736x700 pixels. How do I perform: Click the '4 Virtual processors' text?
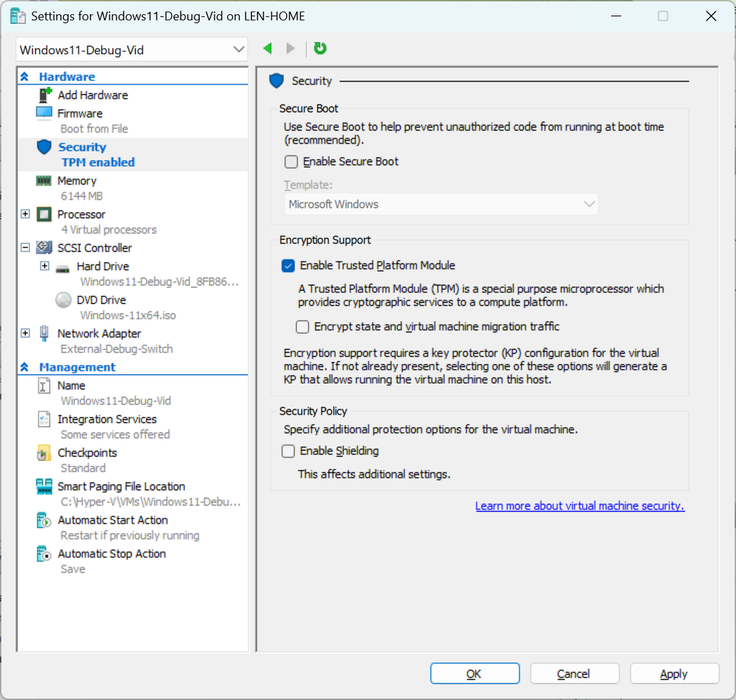click(x=109, y=230)
